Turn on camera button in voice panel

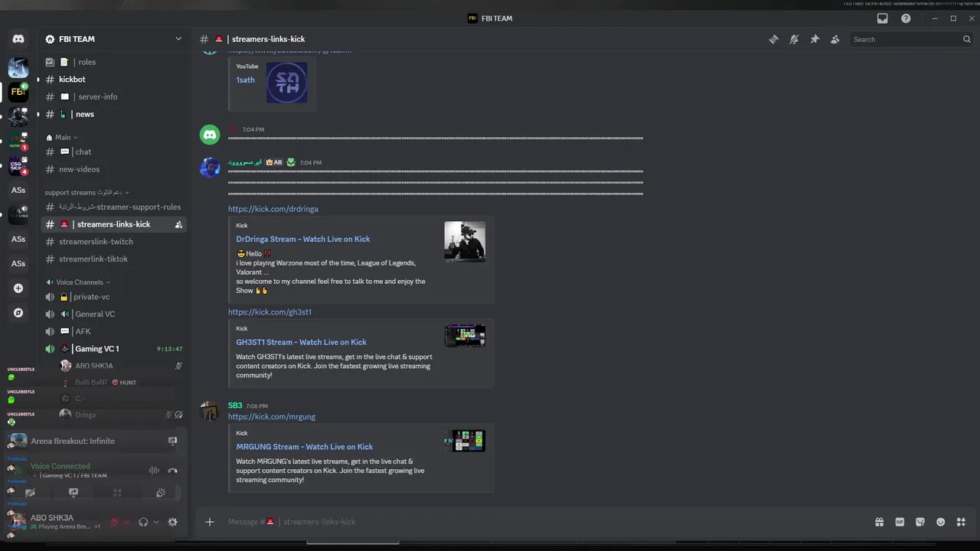(x=30, y=493)
